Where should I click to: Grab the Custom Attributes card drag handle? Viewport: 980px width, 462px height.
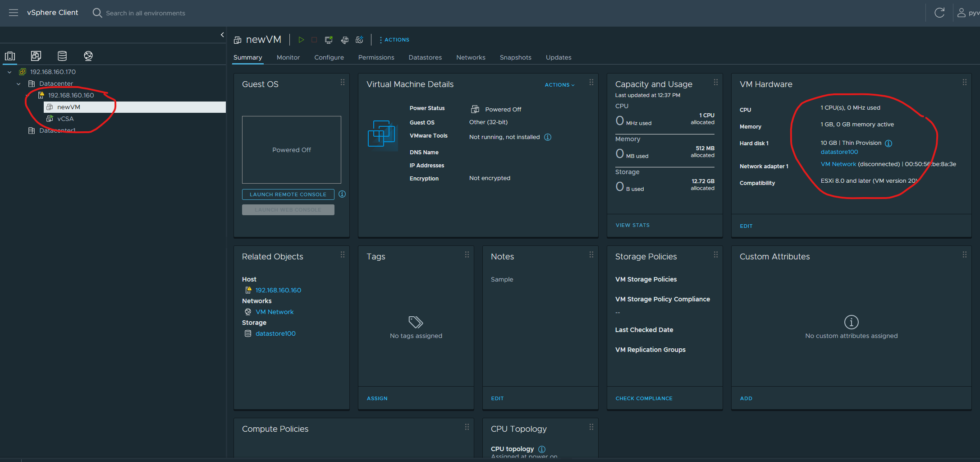[965, 254]
